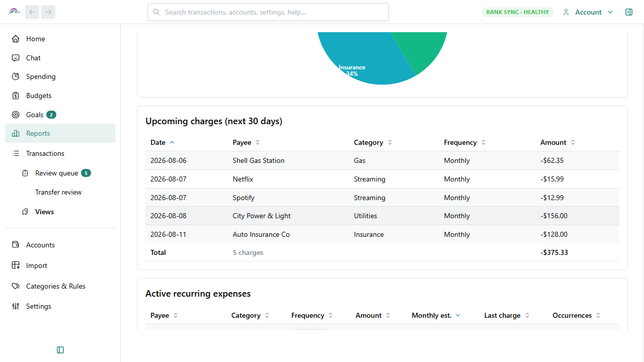Click the Categories & Rules tag icon
This screenshot has width=644, height=362.
coord(16,286)
